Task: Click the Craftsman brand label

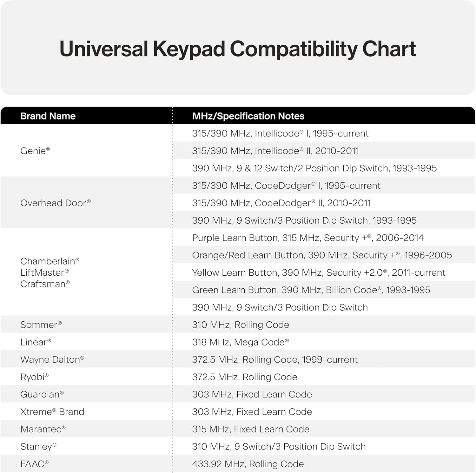Action: 45,284
